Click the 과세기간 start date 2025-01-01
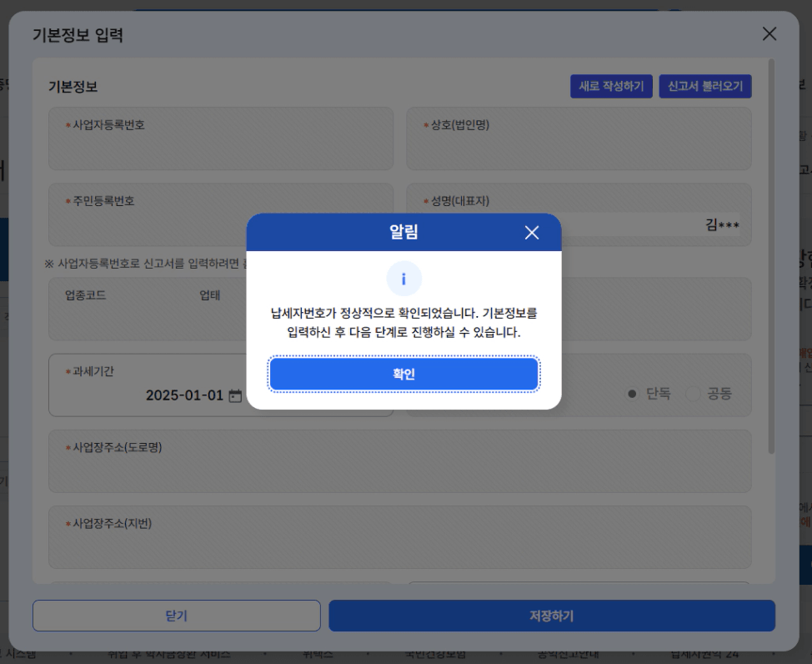The image size is (812, 664). click(184, 395)
